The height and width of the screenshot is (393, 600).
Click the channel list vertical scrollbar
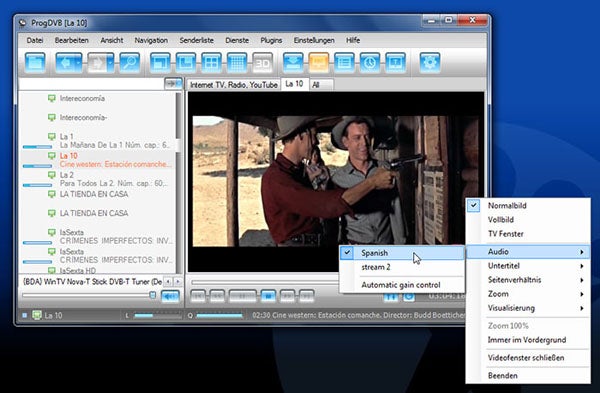coord(178,182)
